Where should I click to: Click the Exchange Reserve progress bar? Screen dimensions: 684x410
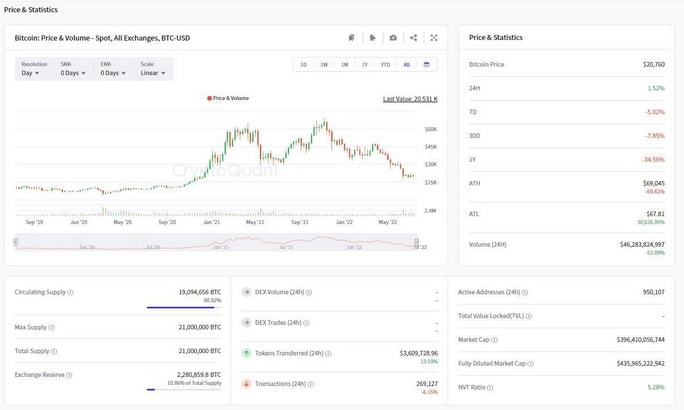pos(184,390)
